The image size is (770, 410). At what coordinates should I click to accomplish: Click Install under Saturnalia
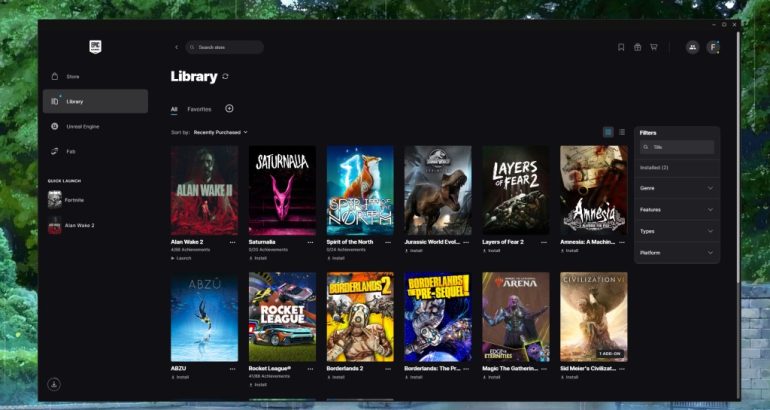click(258, 258)
